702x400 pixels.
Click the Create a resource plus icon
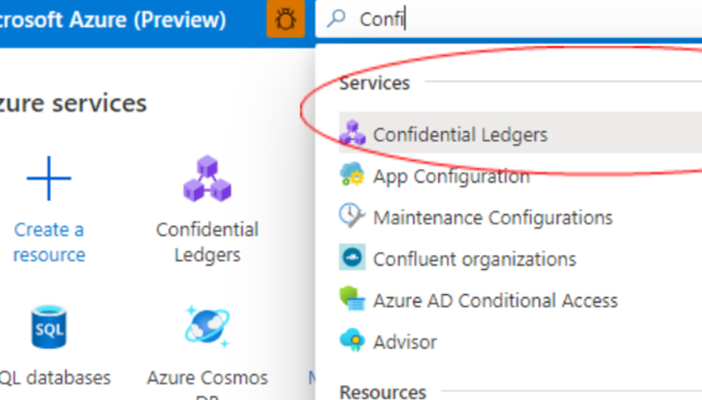[49, 178]
